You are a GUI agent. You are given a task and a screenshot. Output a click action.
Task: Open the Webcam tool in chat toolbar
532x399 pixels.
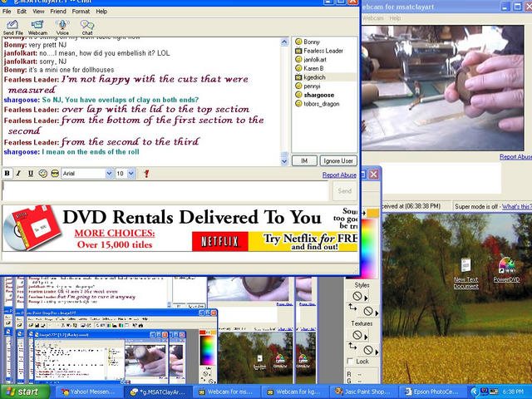(x=37, y=27)
